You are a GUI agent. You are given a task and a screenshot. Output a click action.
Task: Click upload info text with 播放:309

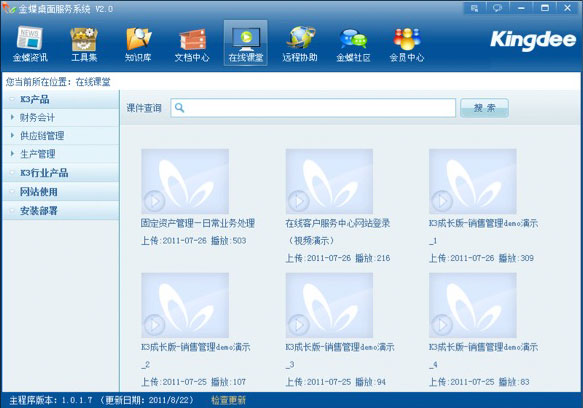481,258
